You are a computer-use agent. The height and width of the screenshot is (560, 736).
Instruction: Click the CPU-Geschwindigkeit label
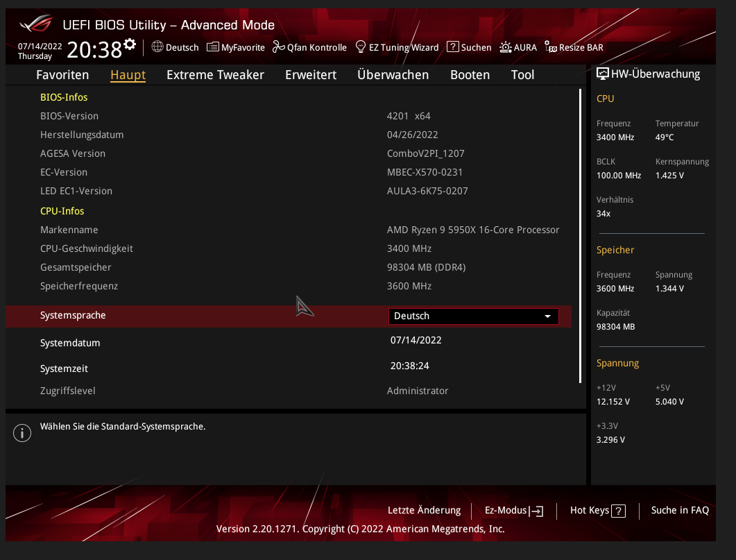(87, 249)
